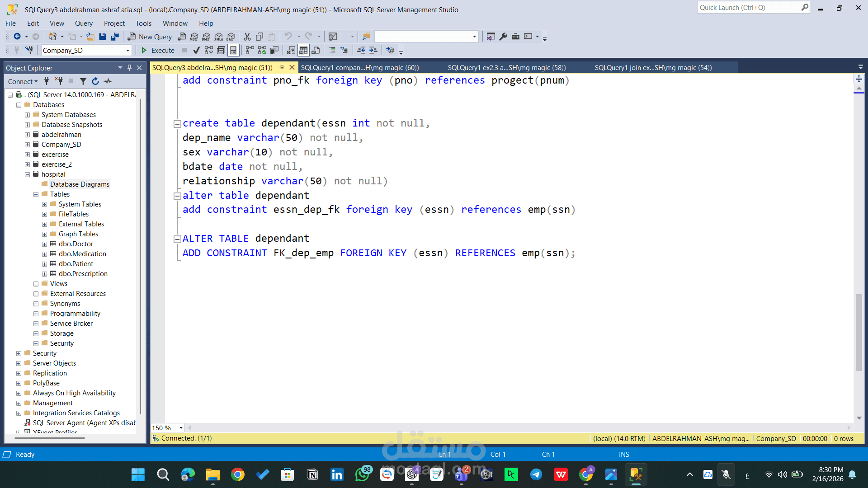Toggle Results to Text mode
Viewport: 868px width, 488px height.
pos(291,50)
